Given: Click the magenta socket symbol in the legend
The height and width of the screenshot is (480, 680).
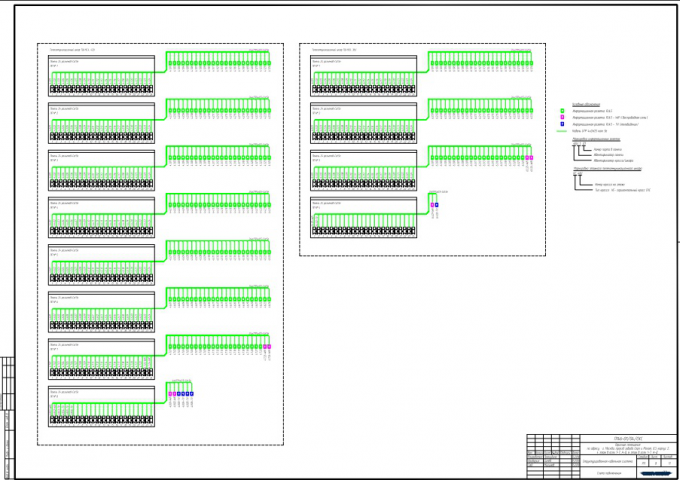Looking at the screenshot, I should [x=562, y=118].
